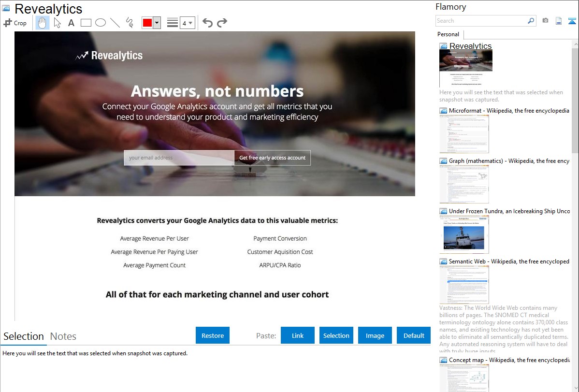Click the Revealytics logo in the snapshot

109,56
